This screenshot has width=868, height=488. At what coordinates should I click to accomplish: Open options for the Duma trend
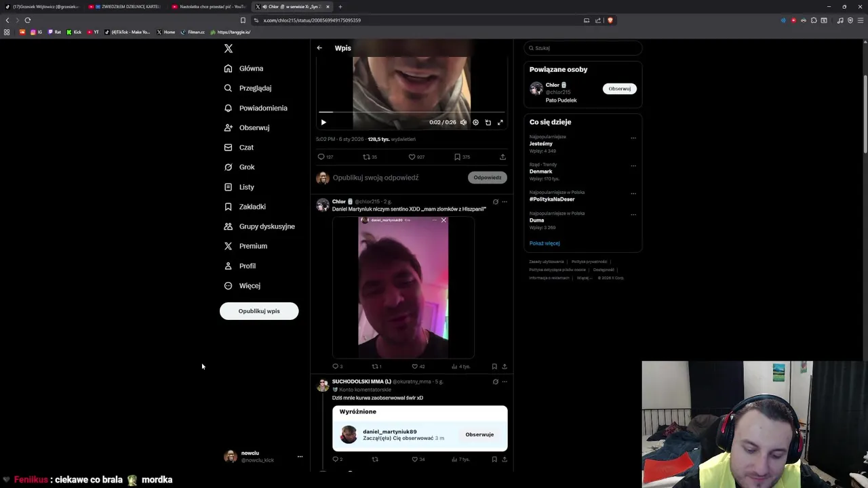[x=633, y=215]
